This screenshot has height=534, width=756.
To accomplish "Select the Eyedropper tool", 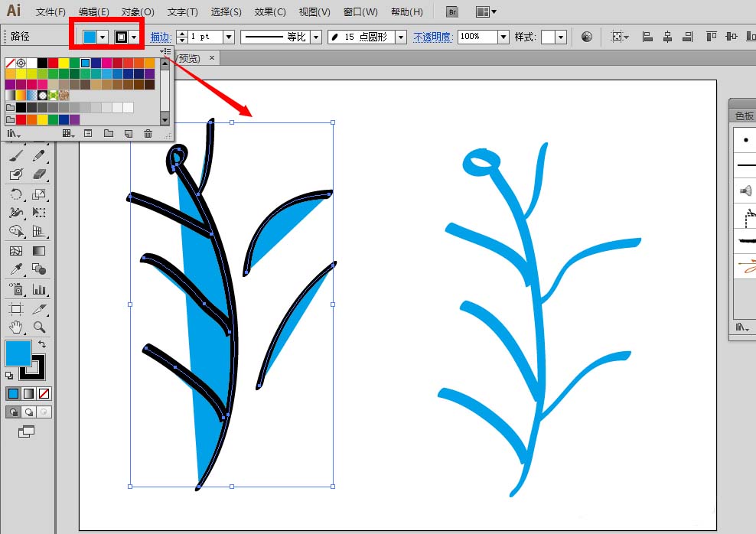I will tap(16, 269).
